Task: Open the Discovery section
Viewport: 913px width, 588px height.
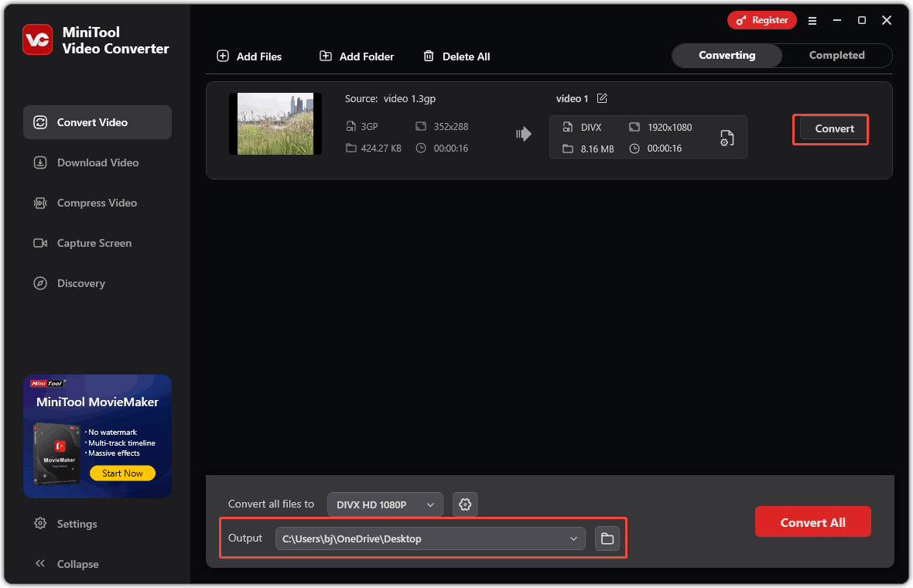Action: [97, 283]
